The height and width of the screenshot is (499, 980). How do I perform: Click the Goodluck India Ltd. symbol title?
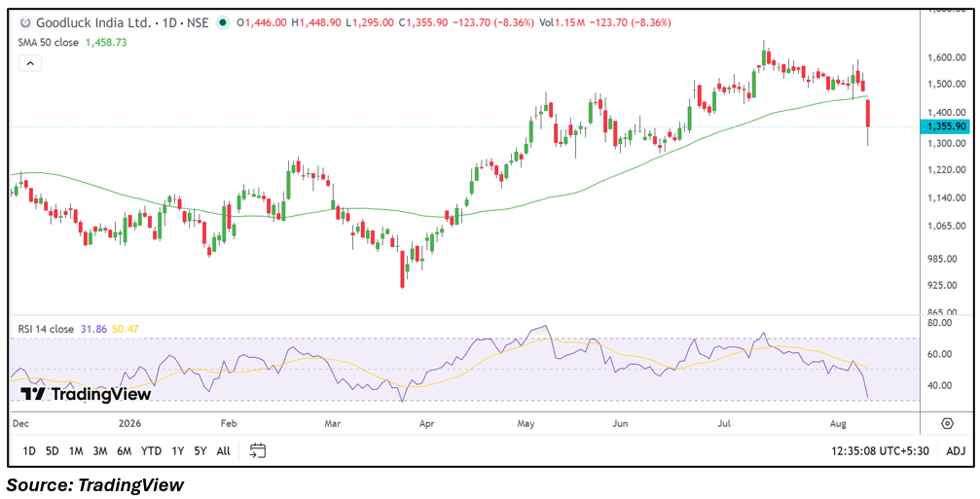(93, 22)
